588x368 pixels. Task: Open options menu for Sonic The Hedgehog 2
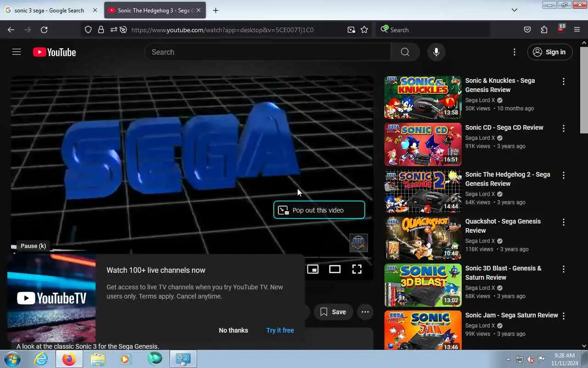564,175
